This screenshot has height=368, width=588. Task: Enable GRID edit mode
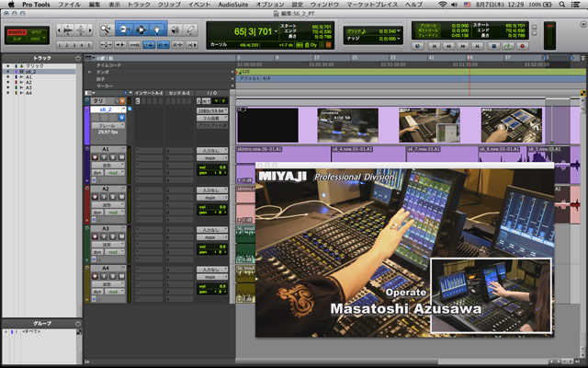click(x=37, y=39)
